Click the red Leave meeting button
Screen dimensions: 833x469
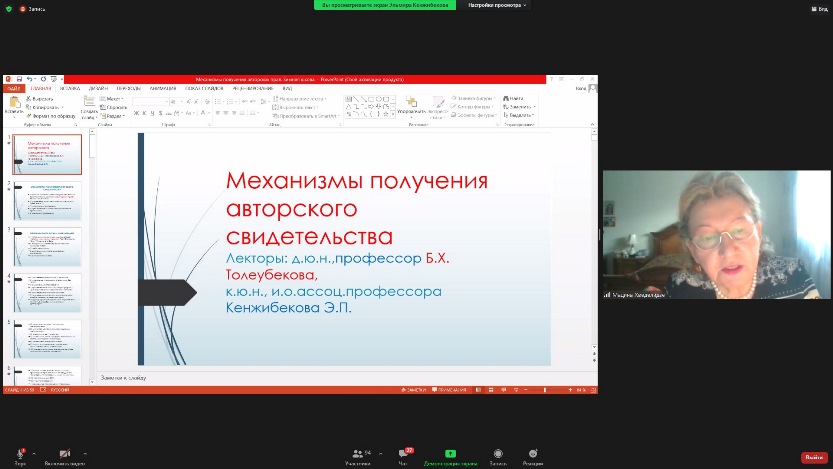click(x=813, y=457)
